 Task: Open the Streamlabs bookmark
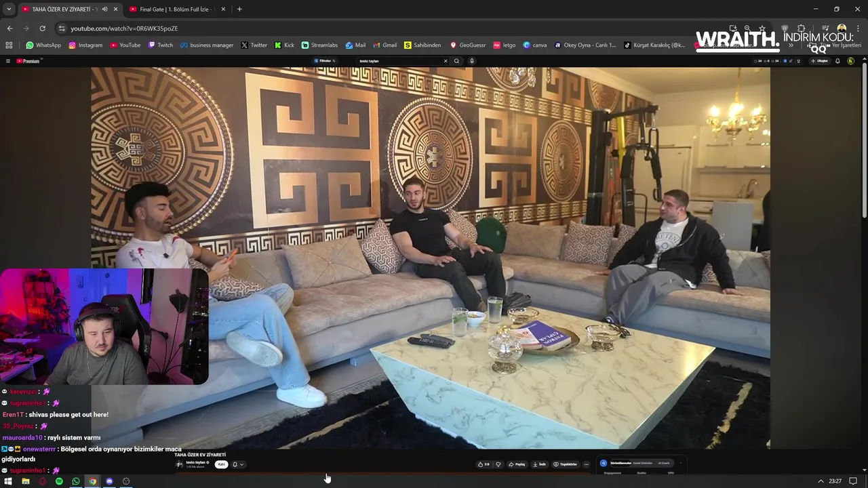319,45
